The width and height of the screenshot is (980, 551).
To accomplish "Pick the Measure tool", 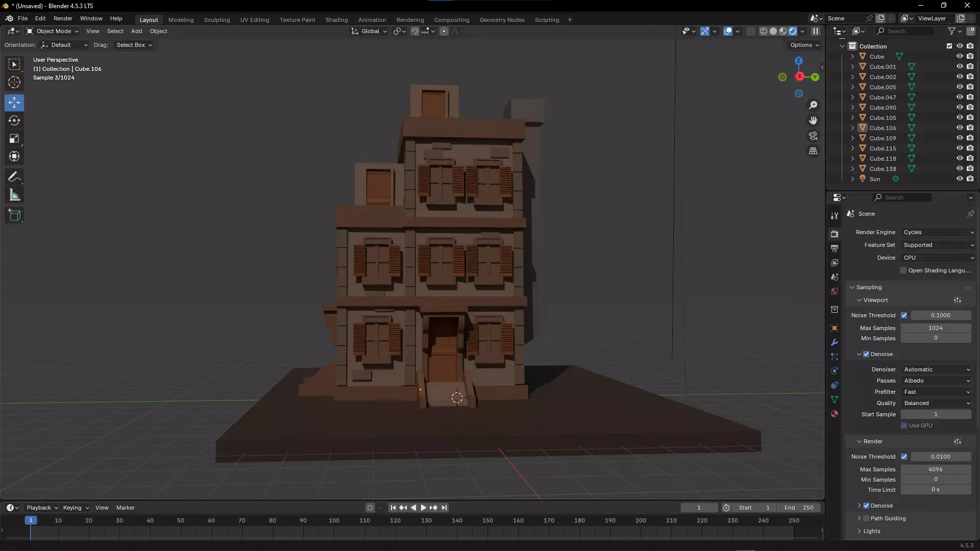I will click(x=14, y=195).
